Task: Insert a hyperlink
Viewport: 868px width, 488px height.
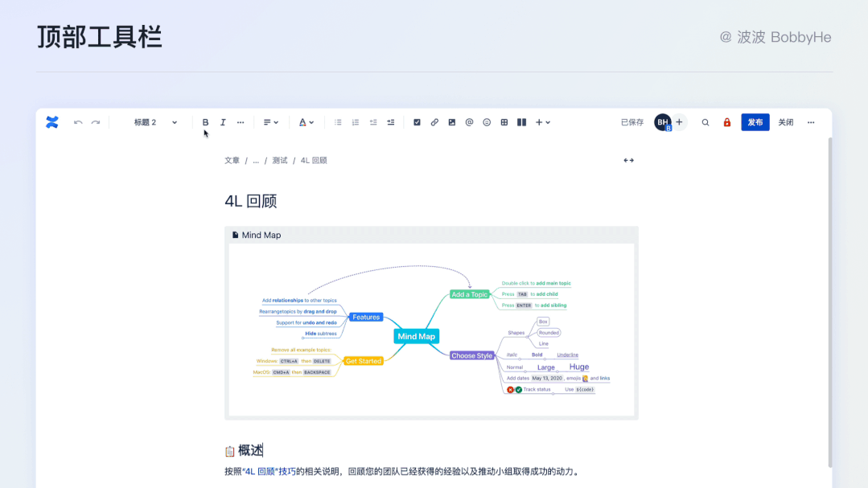Action: [434, 122]
